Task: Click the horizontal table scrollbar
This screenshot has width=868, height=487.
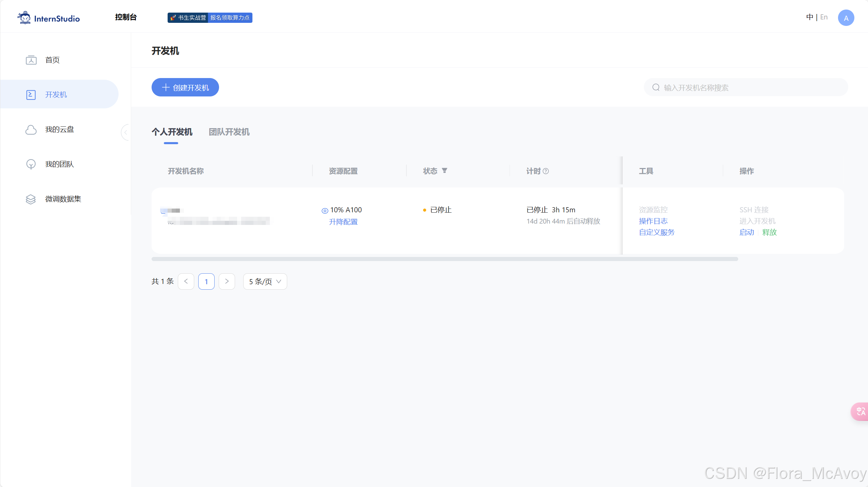Action: (445, 259)
